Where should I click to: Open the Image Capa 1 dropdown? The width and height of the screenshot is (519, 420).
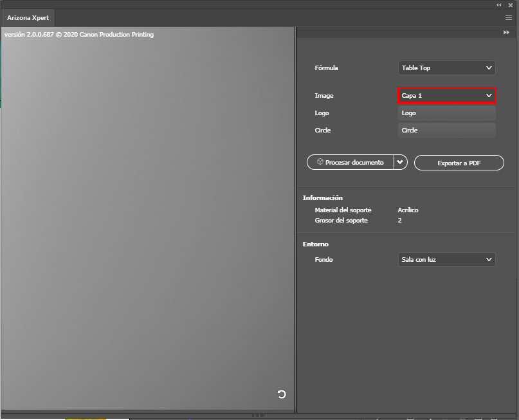click(446, 96)
